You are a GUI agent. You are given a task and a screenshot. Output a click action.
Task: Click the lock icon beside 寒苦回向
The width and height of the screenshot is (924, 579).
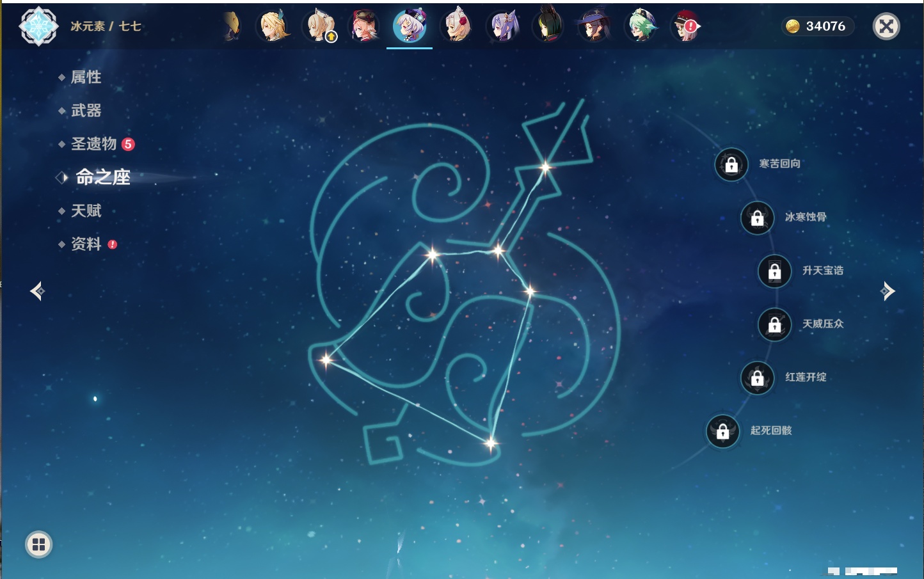[731, 164]
